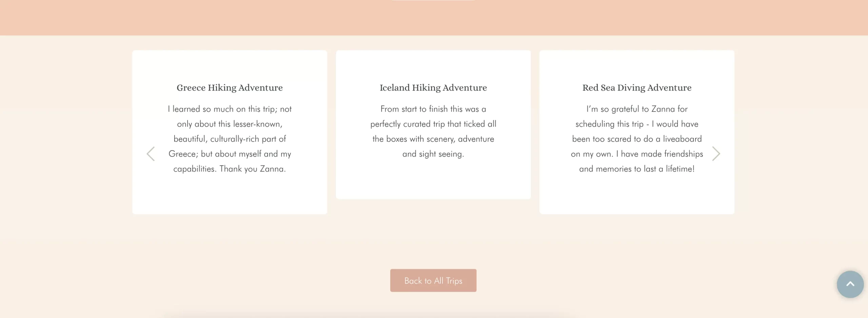The image size is (868, 318).
Task: Click empty space below Iceland review card
Action: pyautogui.click(x=433, y=231)
